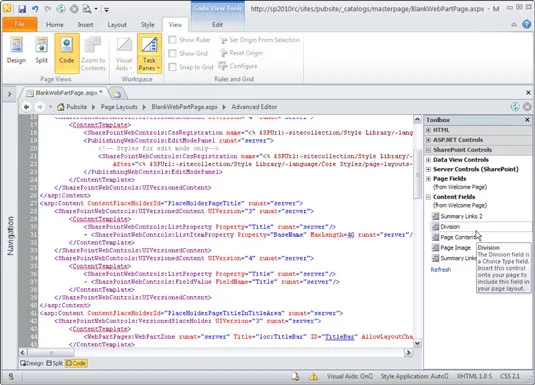535x385 pixels.
Task: Collapse the SharePoint Controls section
Action: click(428, 150)
